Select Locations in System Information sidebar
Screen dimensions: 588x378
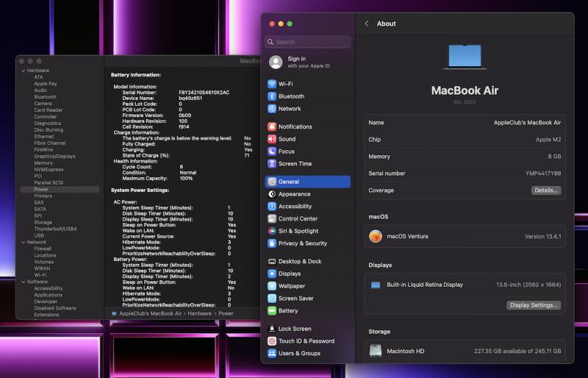(45, 256)
